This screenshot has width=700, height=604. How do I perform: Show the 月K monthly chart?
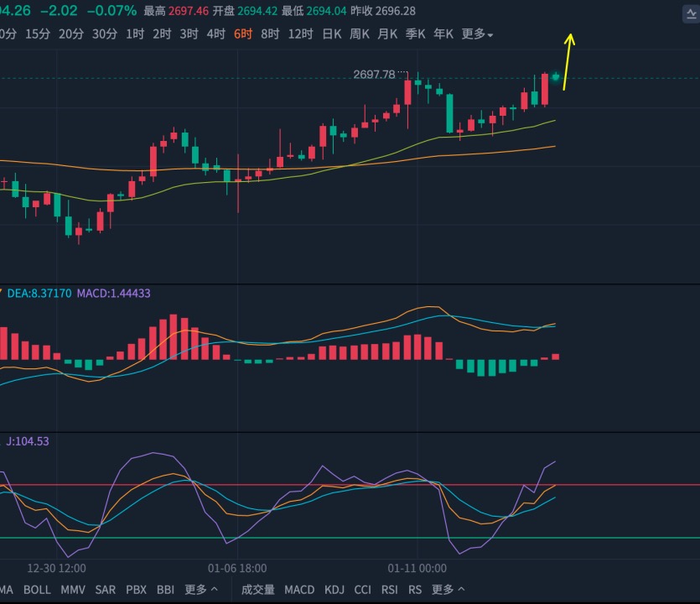pyautogui.click(x=387, y=34)
